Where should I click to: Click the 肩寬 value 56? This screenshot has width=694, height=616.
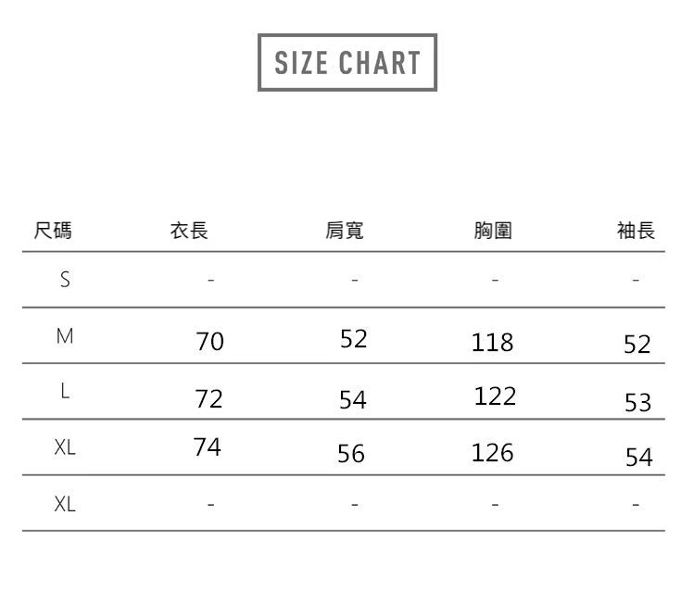pos(351,454)
